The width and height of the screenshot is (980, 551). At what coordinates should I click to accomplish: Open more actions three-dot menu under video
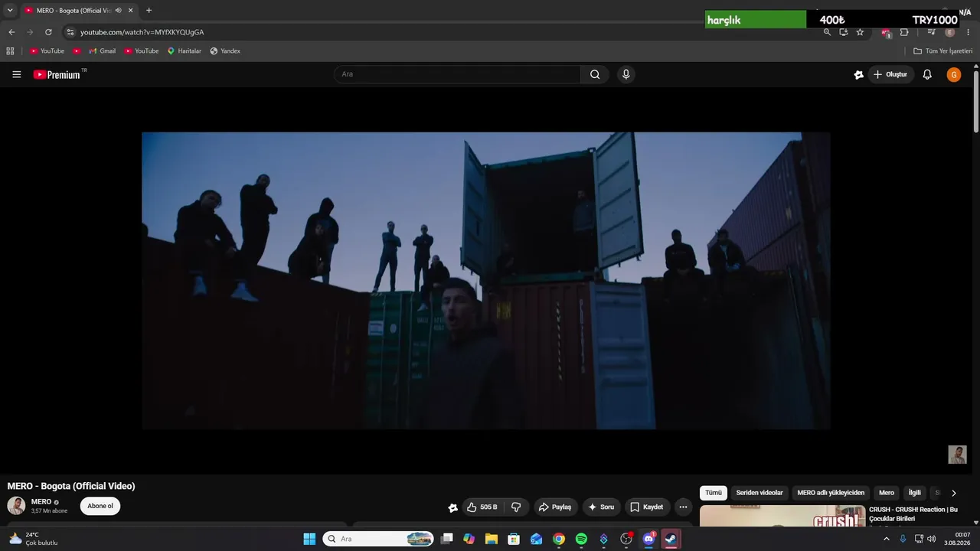click(x=683, y=507)
